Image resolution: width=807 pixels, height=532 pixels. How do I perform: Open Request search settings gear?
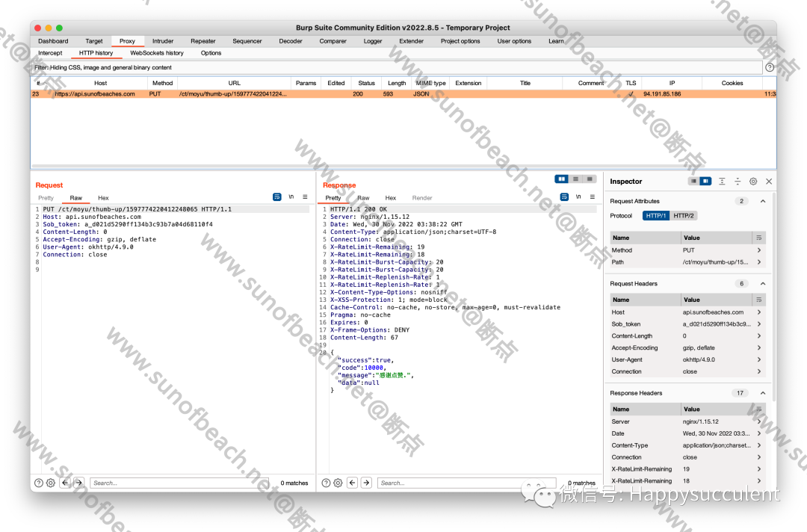pos(51,483)
